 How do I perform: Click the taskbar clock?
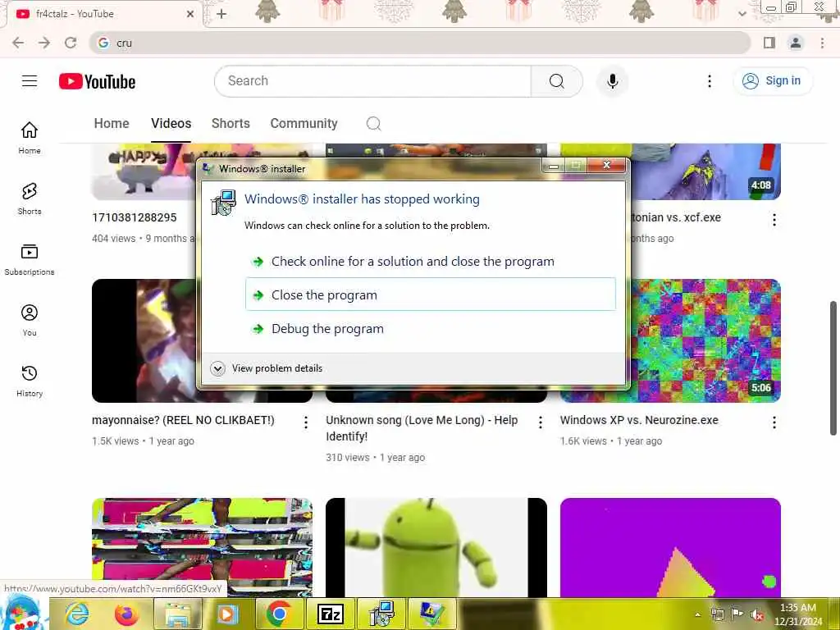coord(798,614)
